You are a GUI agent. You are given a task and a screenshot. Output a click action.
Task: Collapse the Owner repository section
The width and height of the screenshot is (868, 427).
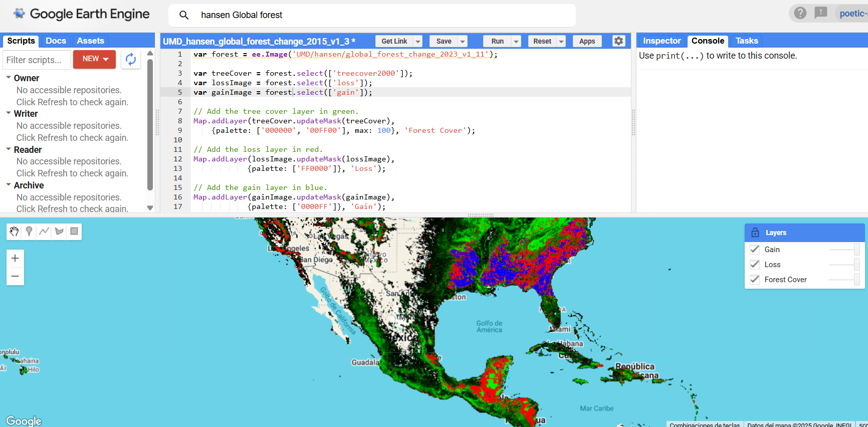coord(9,78)
